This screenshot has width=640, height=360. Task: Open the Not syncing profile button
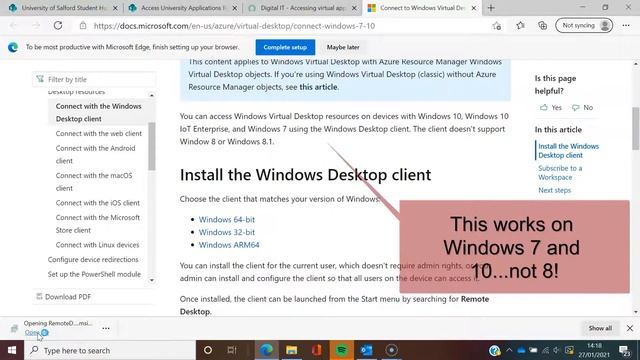point(584,25)
